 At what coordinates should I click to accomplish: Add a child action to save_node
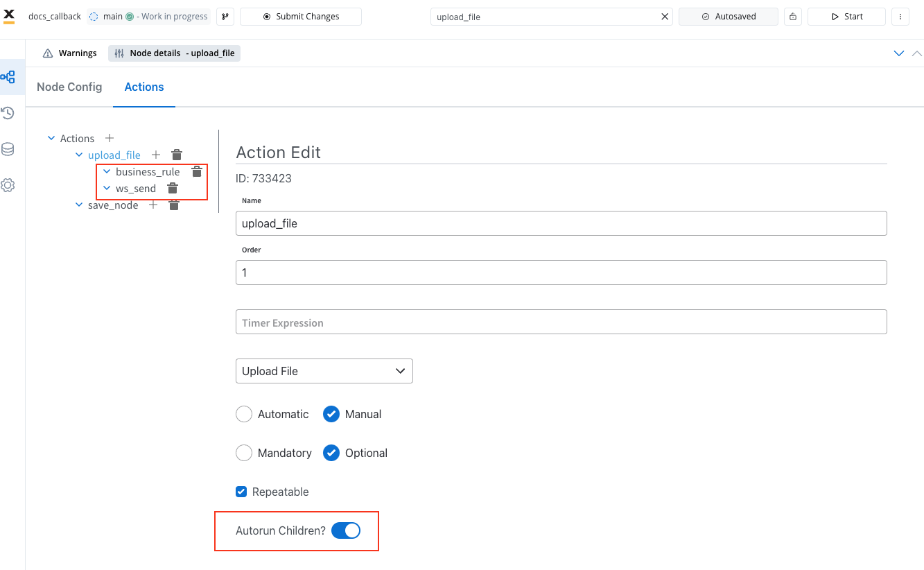[x=153, y=205]
